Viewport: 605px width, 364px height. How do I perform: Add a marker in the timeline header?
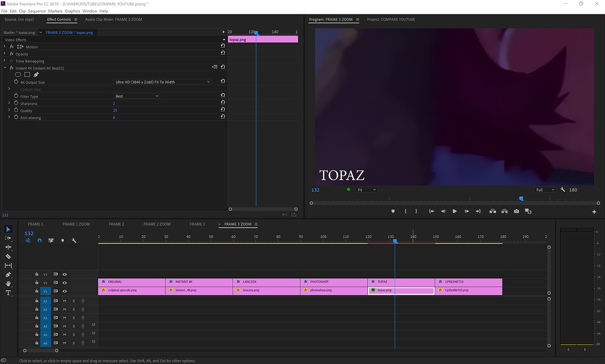[63, 241]
